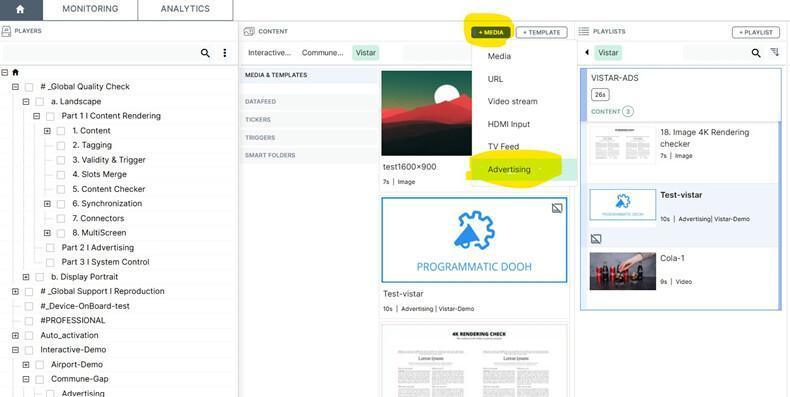Viewport: 790px width, 397px height.
Task: Switch to the Analytics tab
Action: tap(185, 10)
